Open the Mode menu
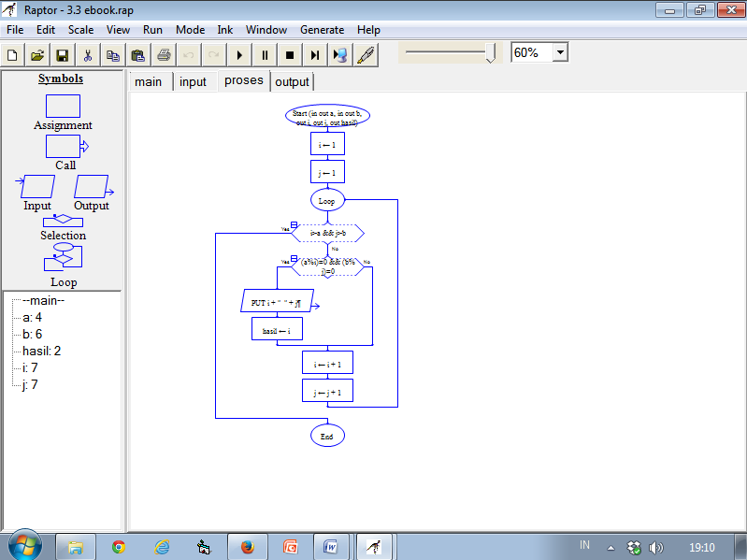 coord(190,30)
